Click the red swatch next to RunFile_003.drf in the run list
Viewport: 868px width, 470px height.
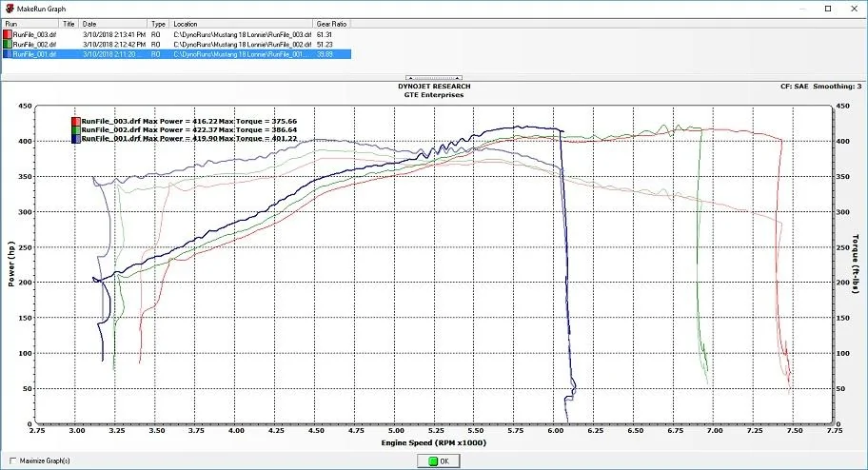(x=8, y=34)
